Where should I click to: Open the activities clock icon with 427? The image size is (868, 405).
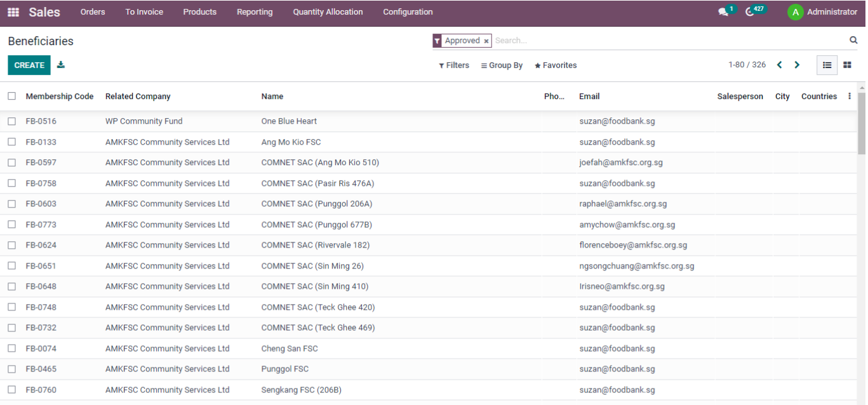[750, 12]
